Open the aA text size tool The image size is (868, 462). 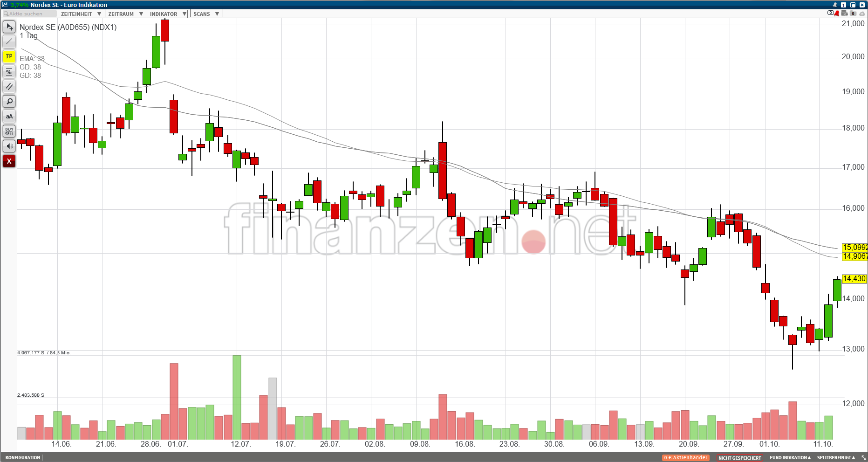pyautogui.click(x=9, y=116)
